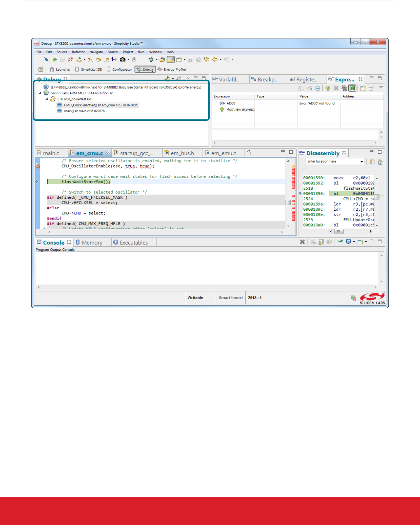420x525 pixels.
Task: Collapse Silicon Labs ARM MCU tree node
Action: (x=40, y=93)
